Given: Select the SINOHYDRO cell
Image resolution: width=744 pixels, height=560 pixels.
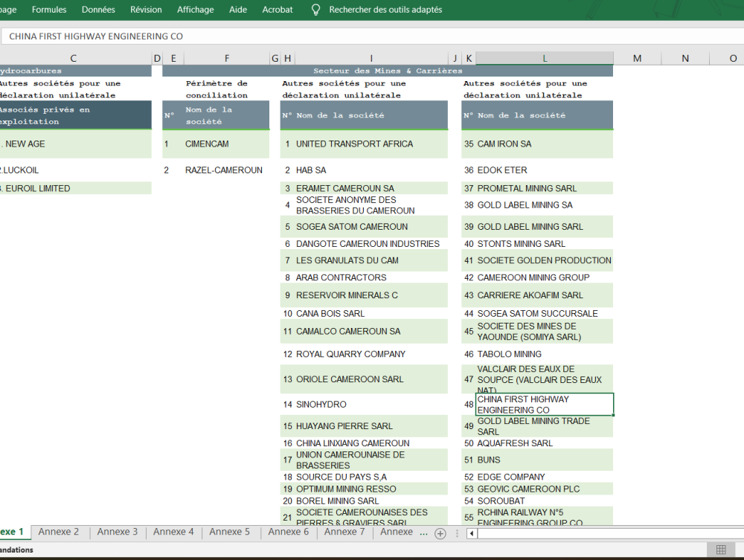Looking at the screenshot, I should [x=371, y=405].
